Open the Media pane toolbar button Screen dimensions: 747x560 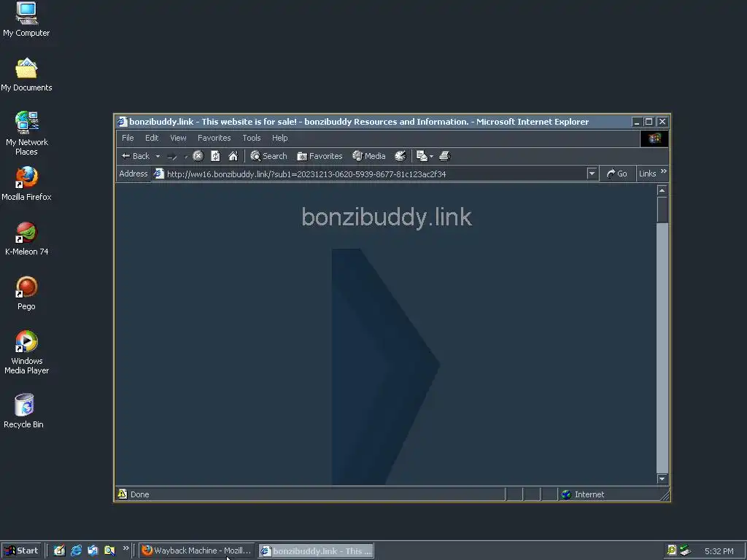[x=368, y=156]
